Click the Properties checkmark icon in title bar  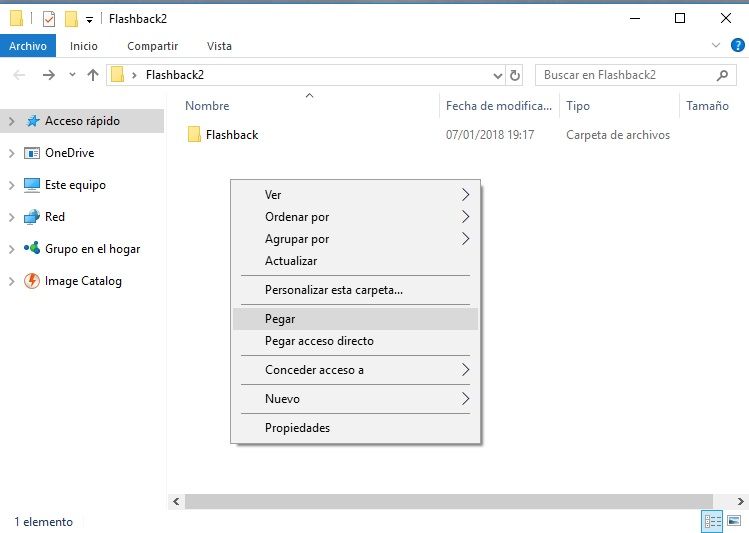coord(49,18)
